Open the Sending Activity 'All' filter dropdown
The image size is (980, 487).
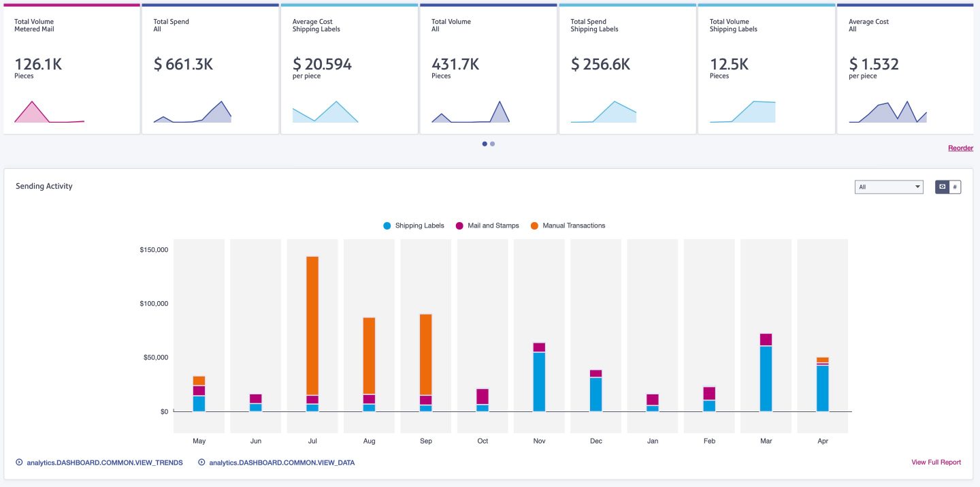click(889, 187)
